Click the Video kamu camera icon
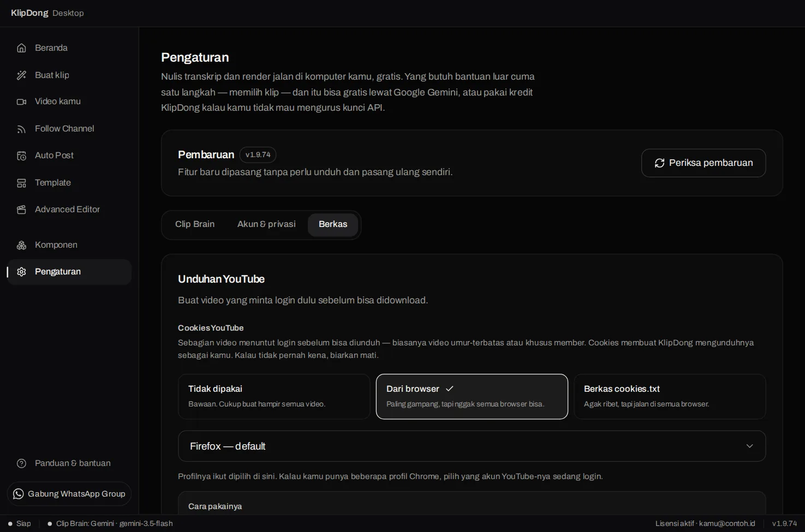The width and height of the screenshot is (805, 532). click(x=21, y=101)
